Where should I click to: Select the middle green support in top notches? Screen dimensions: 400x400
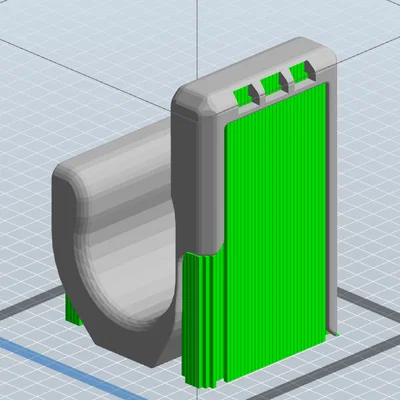pyautogui.click(x=272, y=83)
